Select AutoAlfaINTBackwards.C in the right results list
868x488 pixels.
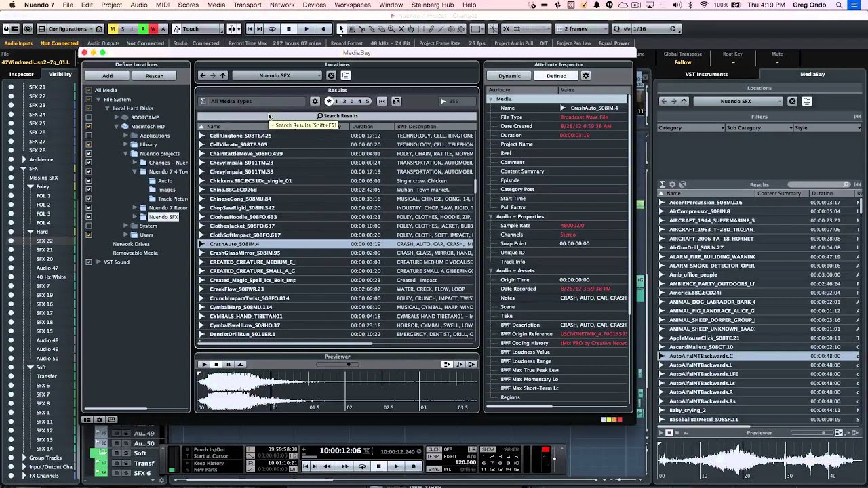(701, 356)
